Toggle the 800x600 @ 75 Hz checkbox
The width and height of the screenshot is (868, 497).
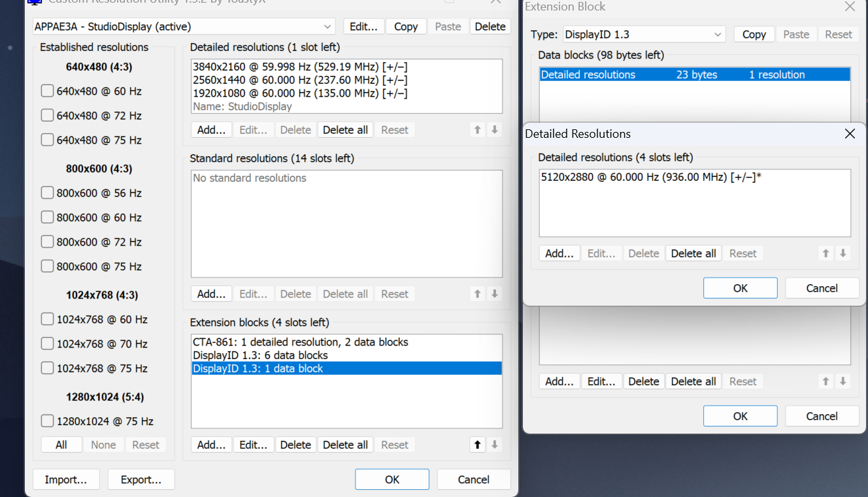point(47,266)
